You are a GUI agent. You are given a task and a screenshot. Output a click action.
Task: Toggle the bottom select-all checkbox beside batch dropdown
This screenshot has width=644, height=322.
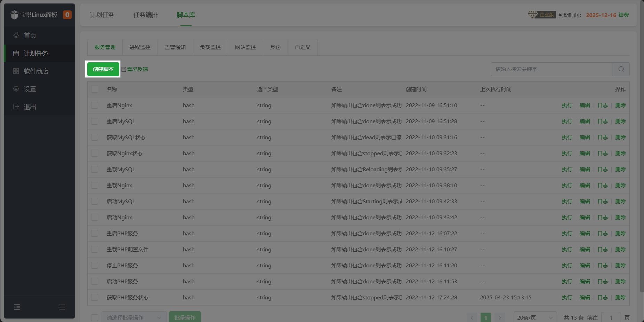(x=95, y=317)
